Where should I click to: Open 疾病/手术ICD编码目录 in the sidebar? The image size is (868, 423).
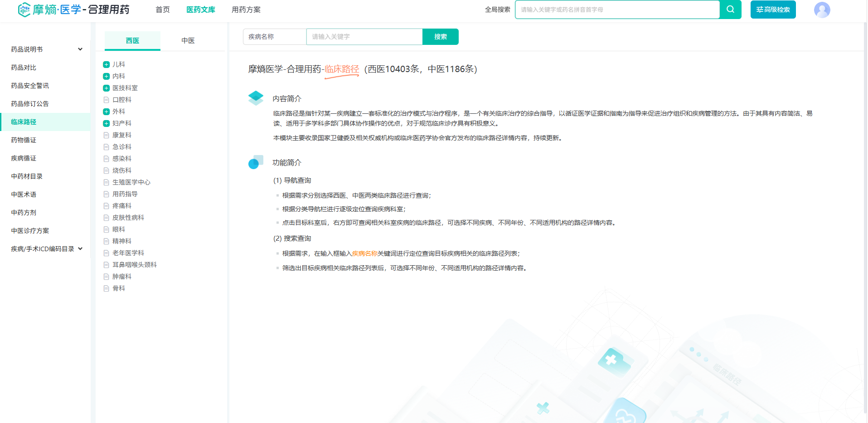(43, 249)
